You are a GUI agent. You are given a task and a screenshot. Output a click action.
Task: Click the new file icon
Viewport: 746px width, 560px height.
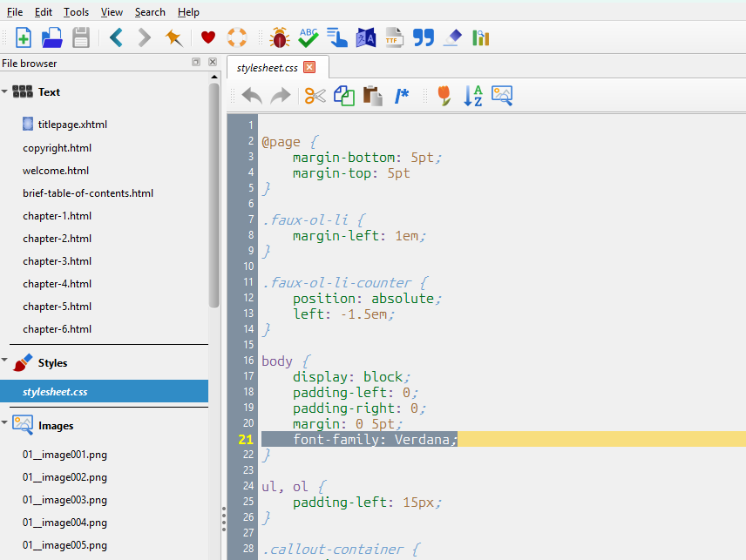[24, 37]
